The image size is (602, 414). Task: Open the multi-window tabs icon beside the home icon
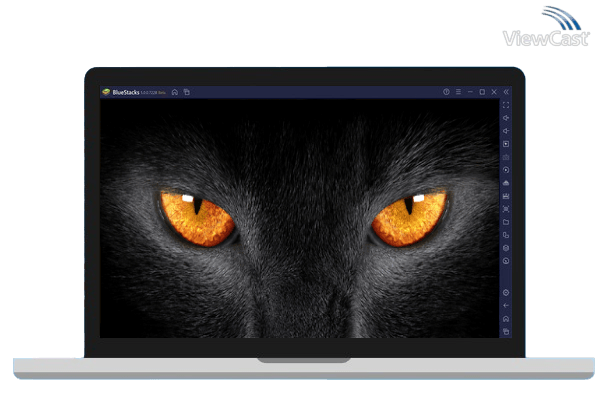187,92
